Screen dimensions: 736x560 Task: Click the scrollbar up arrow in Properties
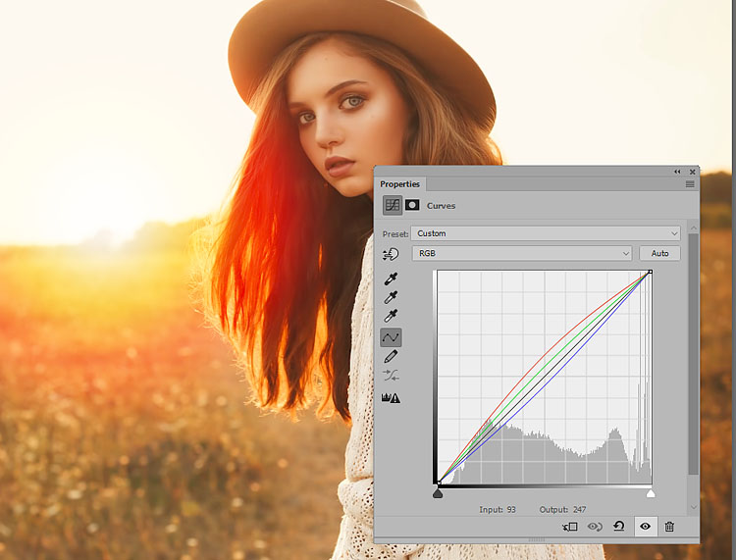pos(693,227)
